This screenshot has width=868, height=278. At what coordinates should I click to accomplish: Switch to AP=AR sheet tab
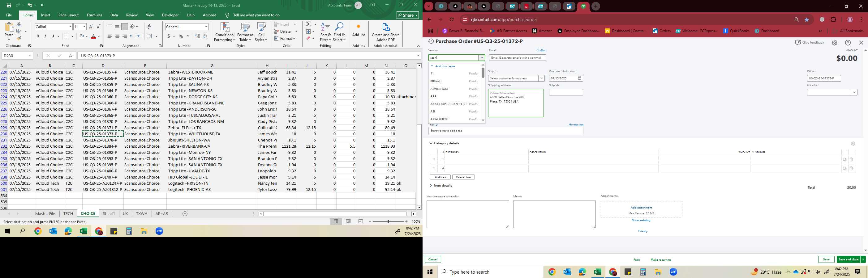pos(162,214)
